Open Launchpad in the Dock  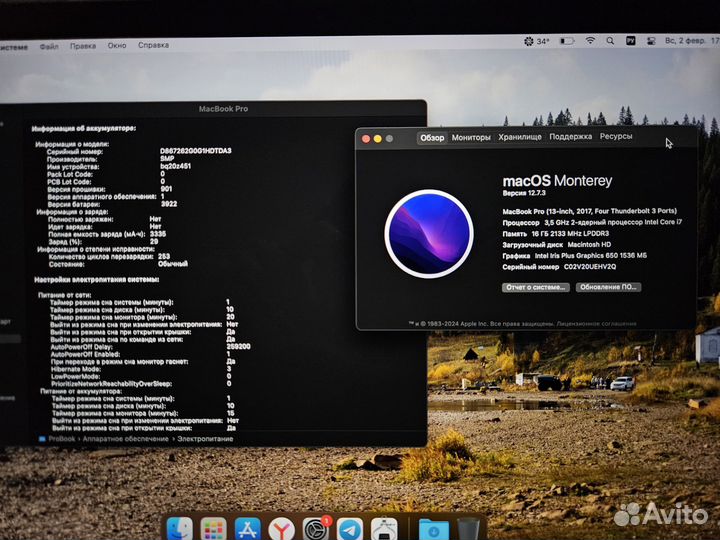(214, 529)
